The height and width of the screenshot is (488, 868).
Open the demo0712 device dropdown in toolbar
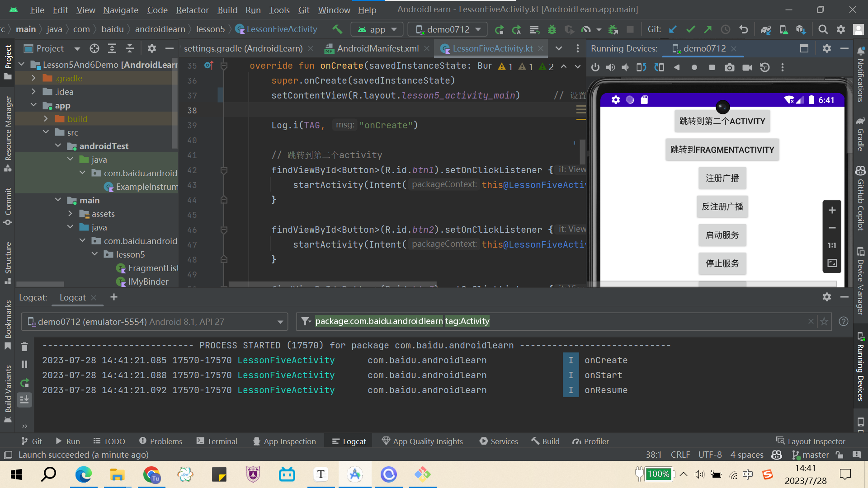pyautogui.click(x=448, y=29)
